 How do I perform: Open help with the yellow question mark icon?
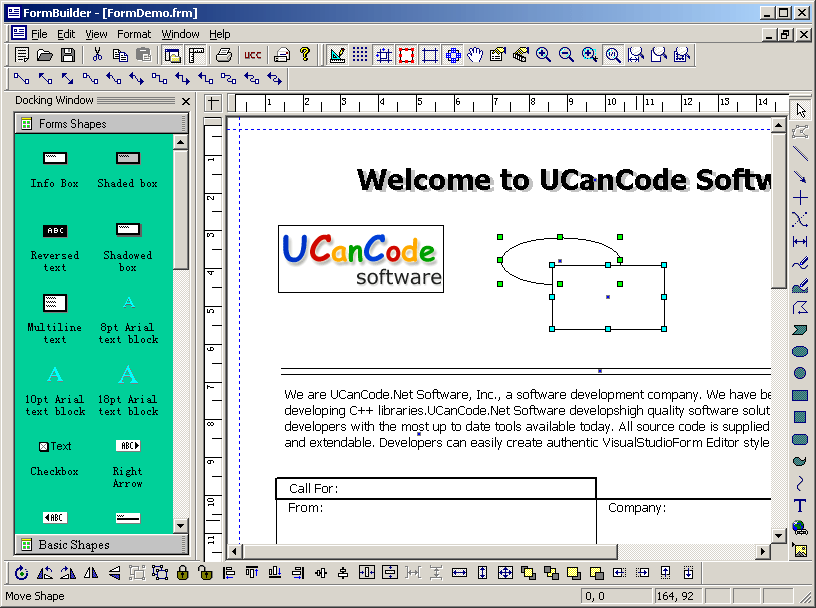click(x=305, y=55)
